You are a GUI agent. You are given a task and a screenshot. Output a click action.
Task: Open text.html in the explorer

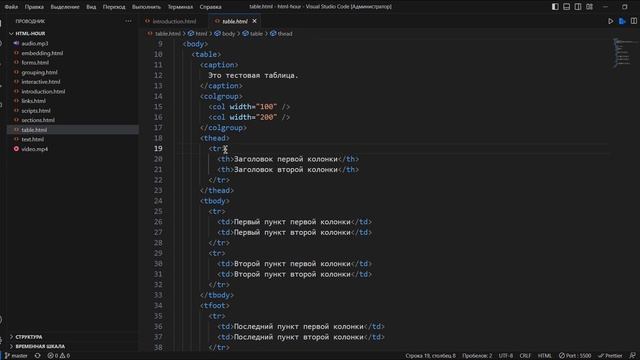pyautogui.click(x=33, y=139)
